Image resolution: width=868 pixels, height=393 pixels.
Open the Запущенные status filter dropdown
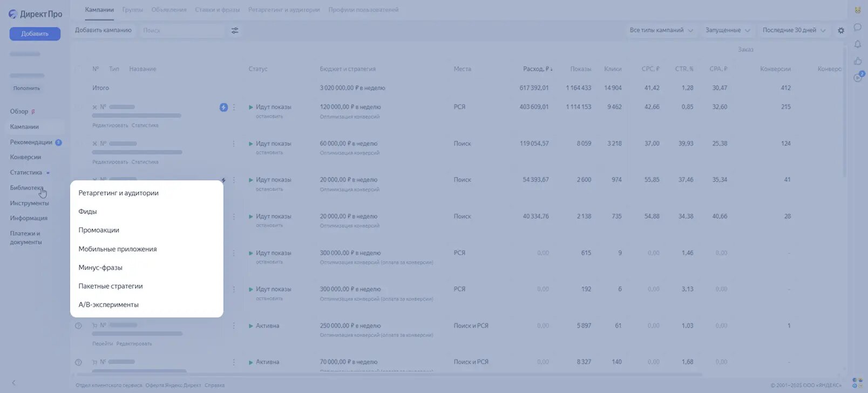click(728, 30)
